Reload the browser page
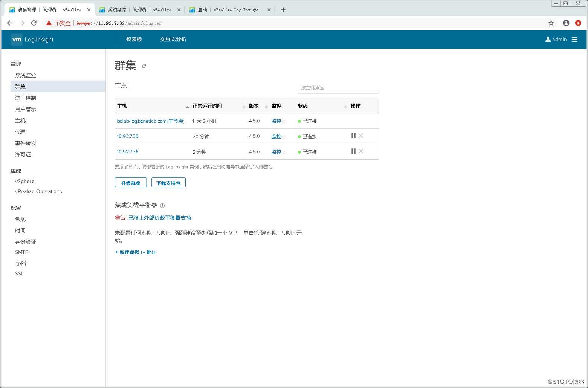The image size is (588, 388). pyautogui.click(x=34, y=23)
